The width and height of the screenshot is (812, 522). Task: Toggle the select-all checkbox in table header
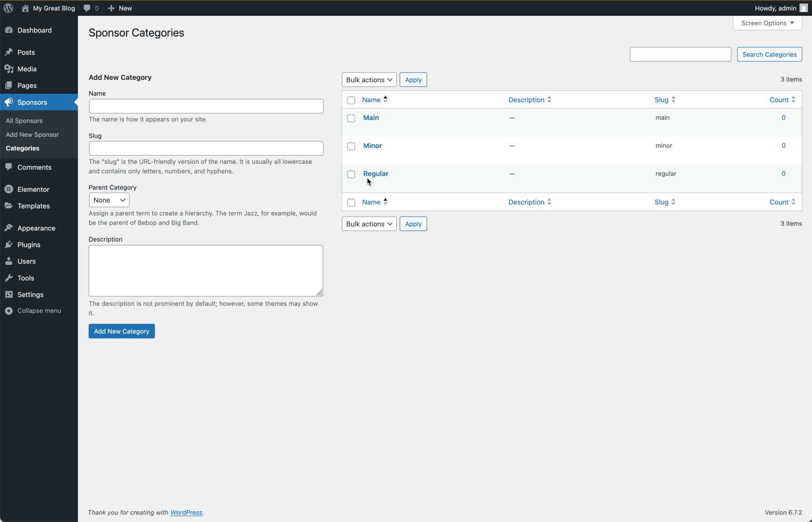351,101
